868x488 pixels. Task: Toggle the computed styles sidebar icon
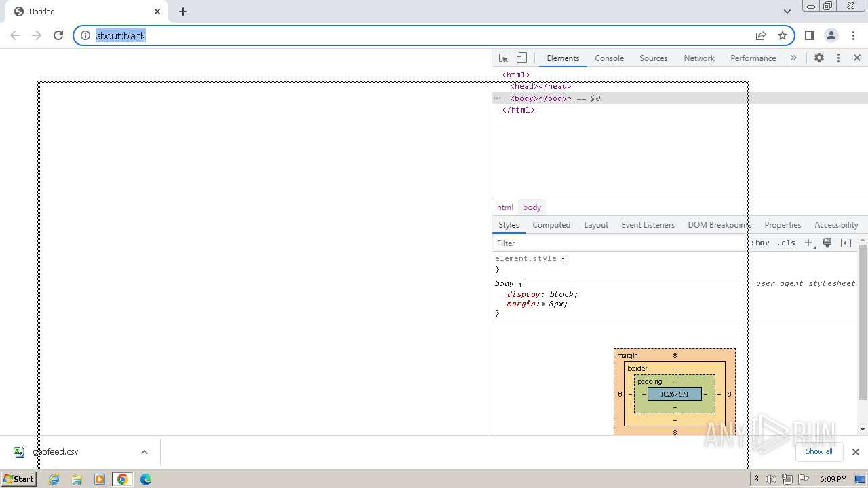click(x=846, y=243)
